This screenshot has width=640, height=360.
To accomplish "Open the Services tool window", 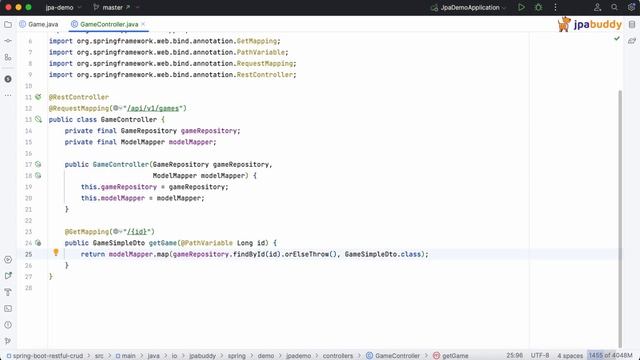I will click(x=8, y=260).
